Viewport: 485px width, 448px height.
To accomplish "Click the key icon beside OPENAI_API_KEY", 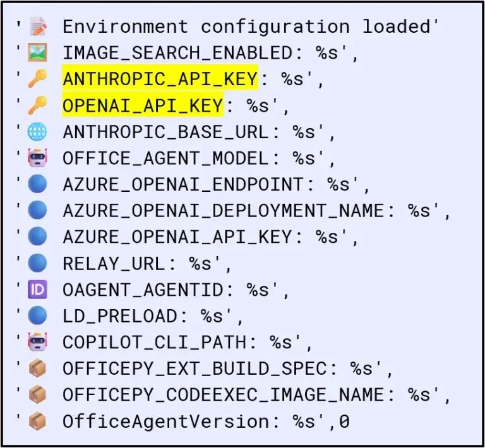I will [x=37, y=105].
